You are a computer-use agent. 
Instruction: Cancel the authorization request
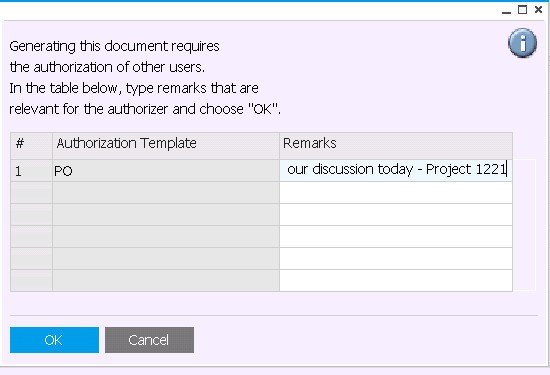pos(149,340)
